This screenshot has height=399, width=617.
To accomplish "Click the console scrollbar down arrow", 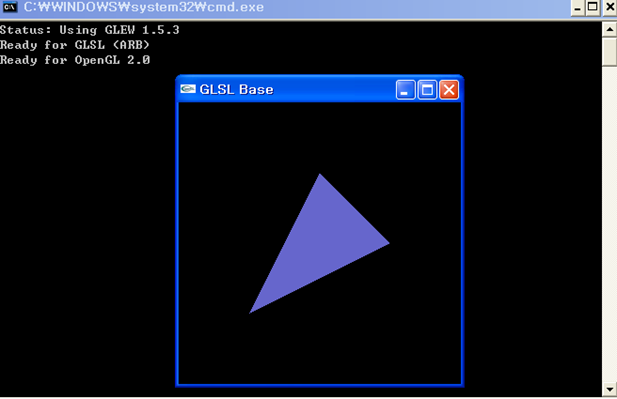I will [x=610, y=389].
